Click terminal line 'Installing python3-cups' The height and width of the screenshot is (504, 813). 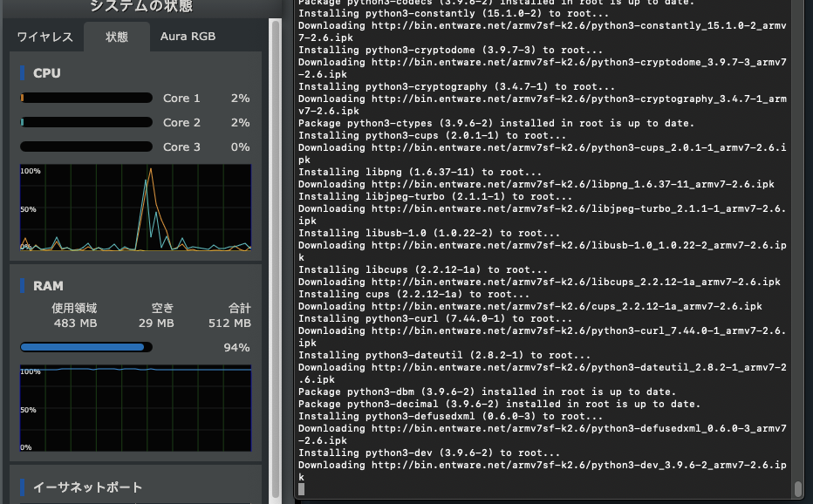[x=432, y=135]
